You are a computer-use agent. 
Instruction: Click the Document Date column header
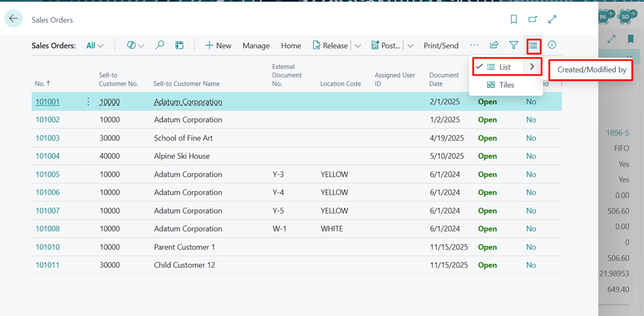pos(444,80)
